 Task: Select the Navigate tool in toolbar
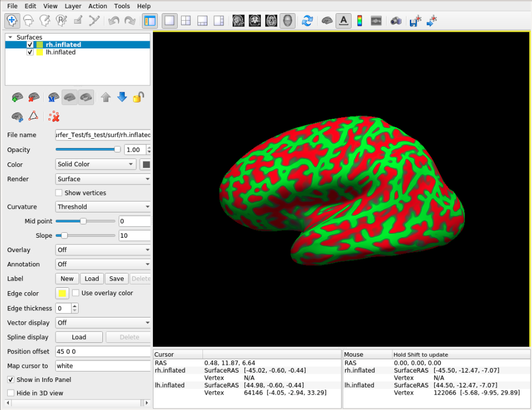[x=12, y=21]
